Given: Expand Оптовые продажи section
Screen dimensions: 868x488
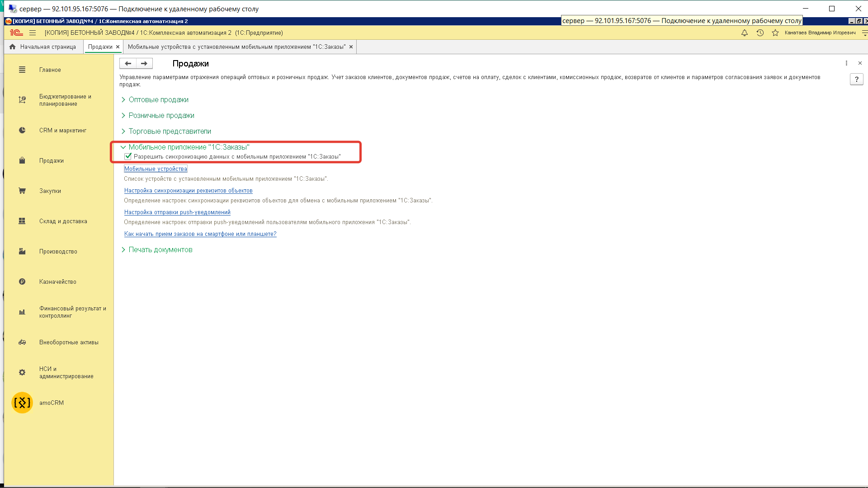Looking at the screenshot, I should [x=158, y=99].
